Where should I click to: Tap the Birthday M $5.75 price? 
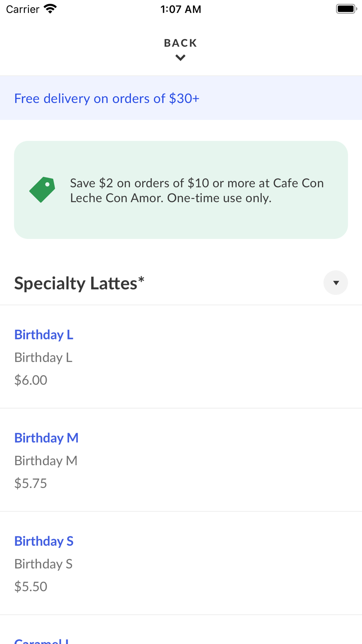31,483
